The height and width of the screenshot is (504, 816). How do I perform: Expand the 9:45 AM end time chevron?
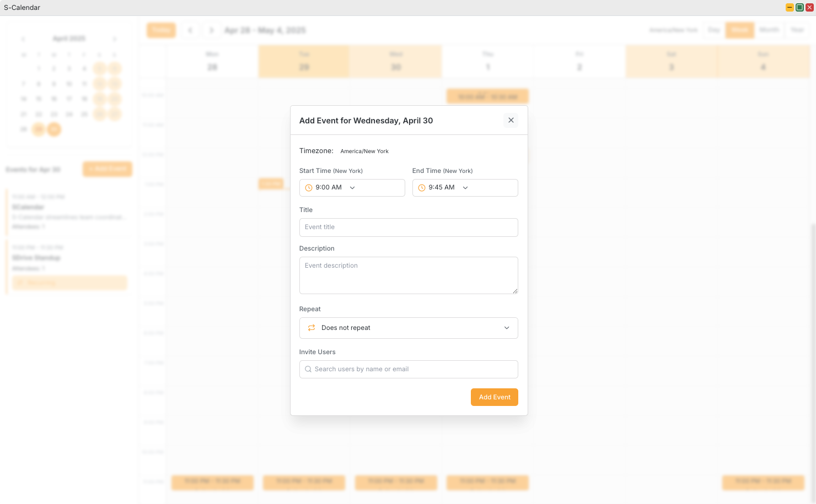tap(465, 188)
